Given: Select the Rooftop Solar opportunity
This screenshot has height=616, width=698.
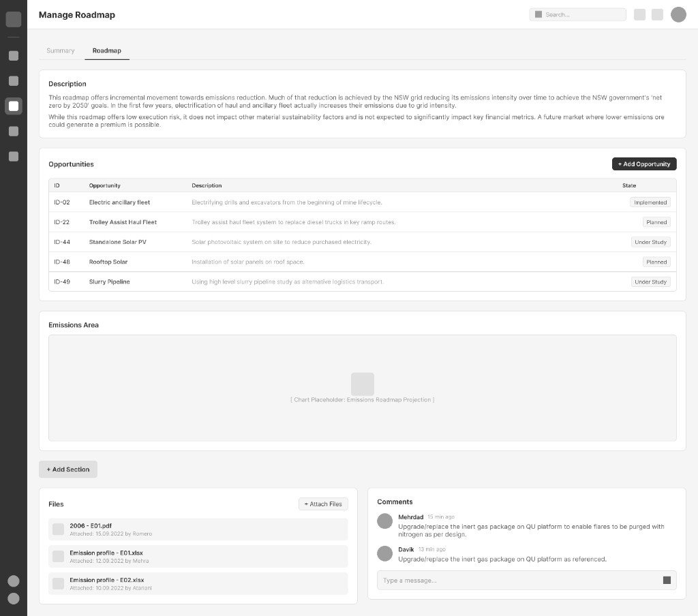Looking at the screenshot, I should pos(108,262).
